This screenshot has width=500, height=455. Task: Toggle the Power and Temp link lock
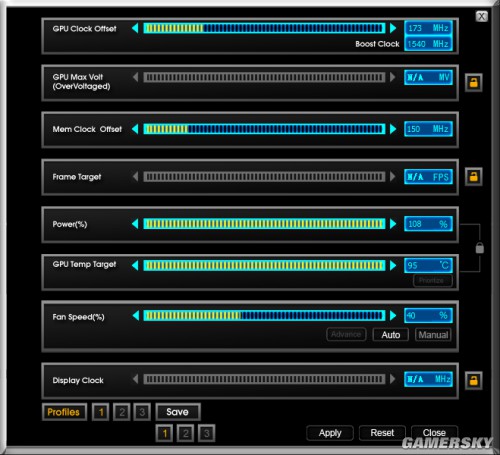[480, 248]
